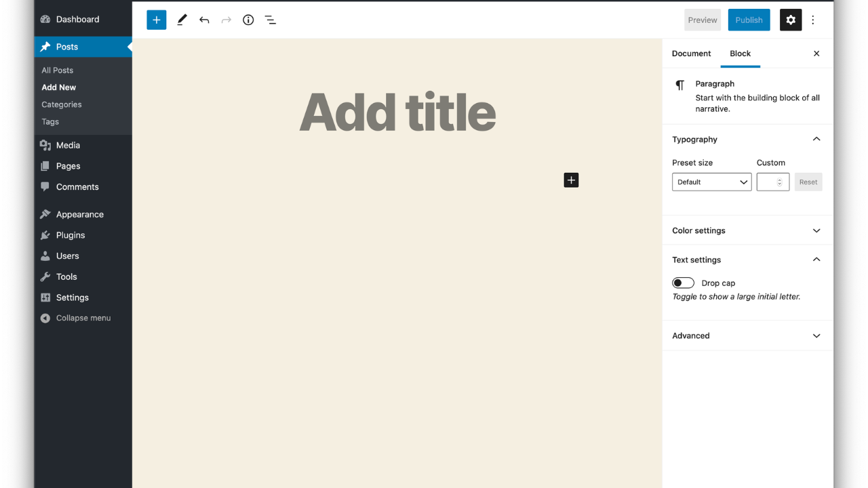The width and height of the screenshot is (868, 488).
Task: Click the Undo arrow
Action: coord(204,20)
